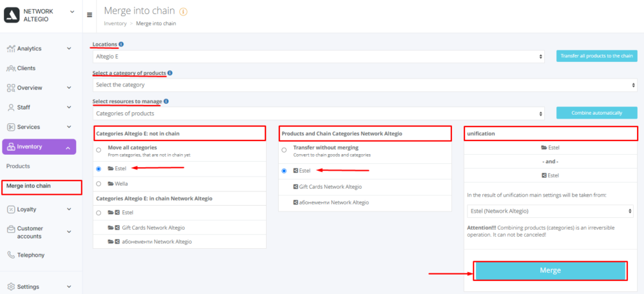
Task: Click the Clients sidebar icon
Action: pos(11,68)
